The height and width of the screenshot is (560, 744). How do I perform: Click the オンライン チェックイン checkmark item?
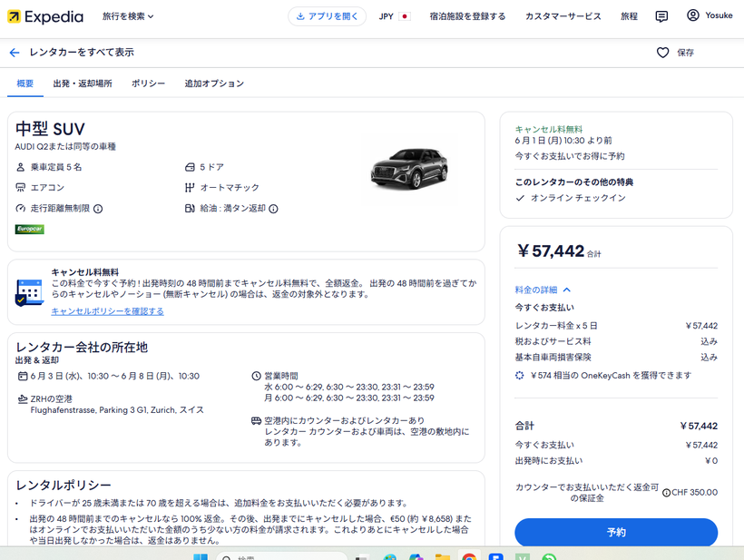pyautogui.click(x=571, y=198)
